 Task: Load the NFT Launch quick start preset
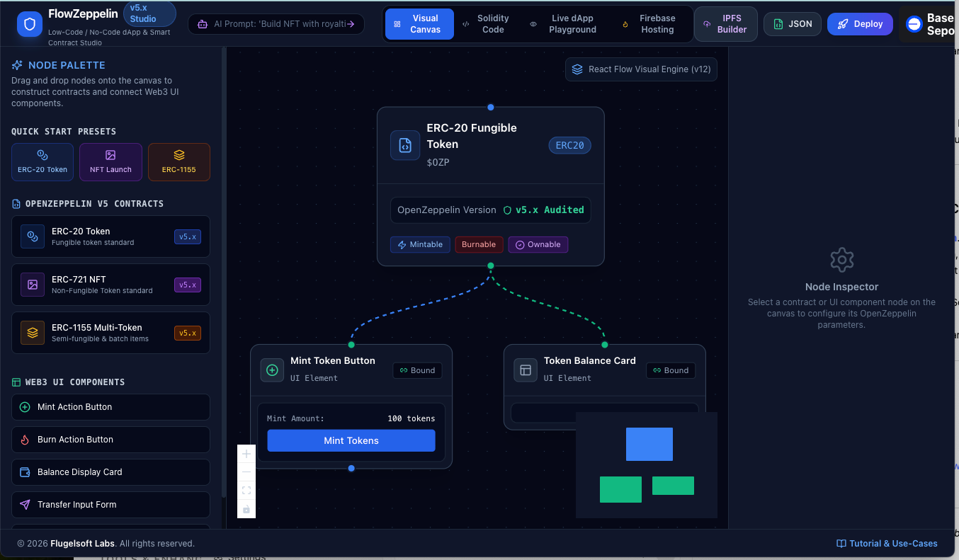(110, 162)
